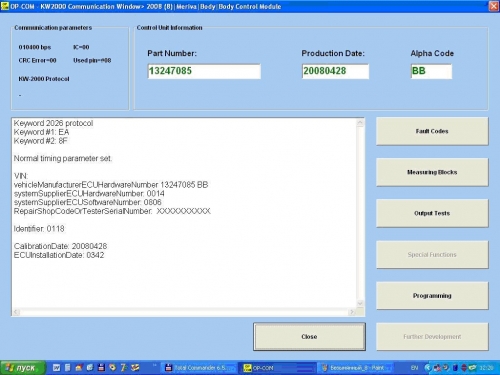The width and height of the screenshot is (500, 375).
Task: Click the log line 'Keyword #2: 8F'
Action: (x=41, y=141)
